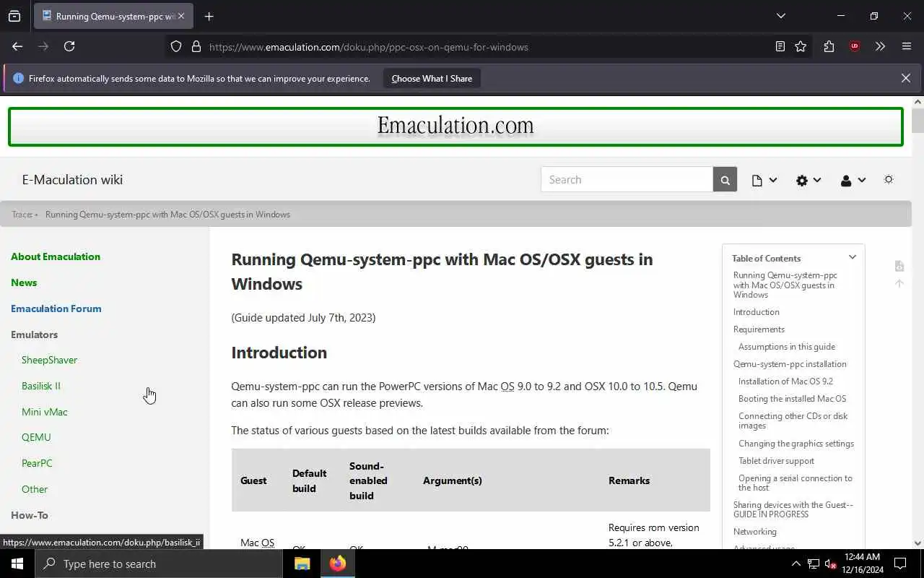Click back to top arrow icon
924x578 pixels.
[899, 283]
